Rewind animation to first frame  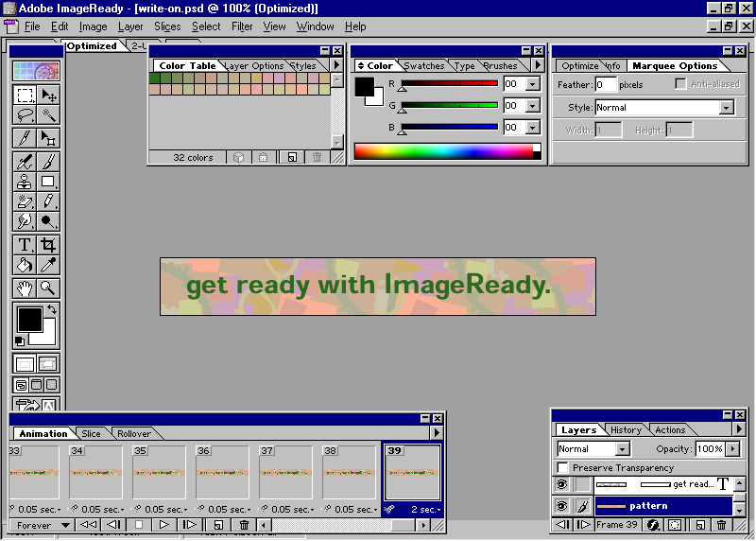pyautogui.click(x=88, y=525)
